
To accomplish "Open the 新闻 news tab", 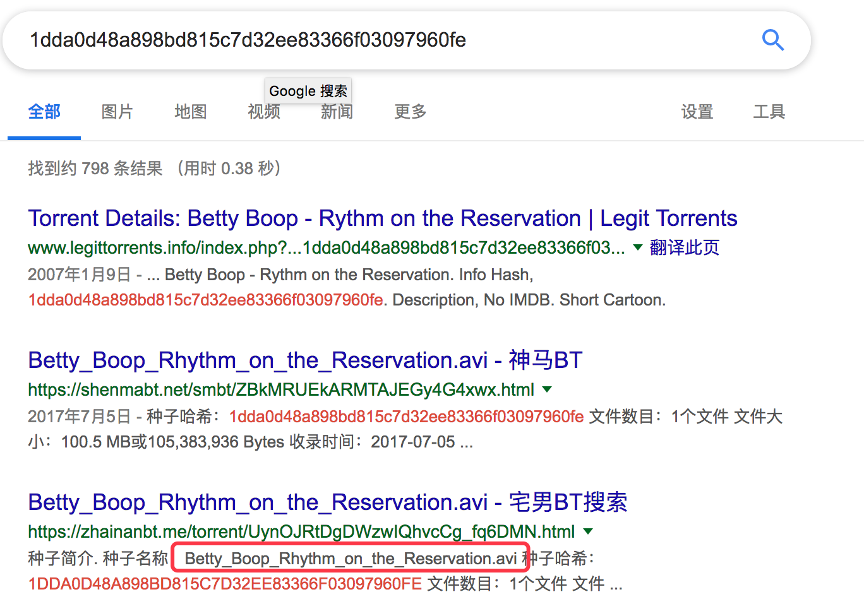I will click(337, 112).
